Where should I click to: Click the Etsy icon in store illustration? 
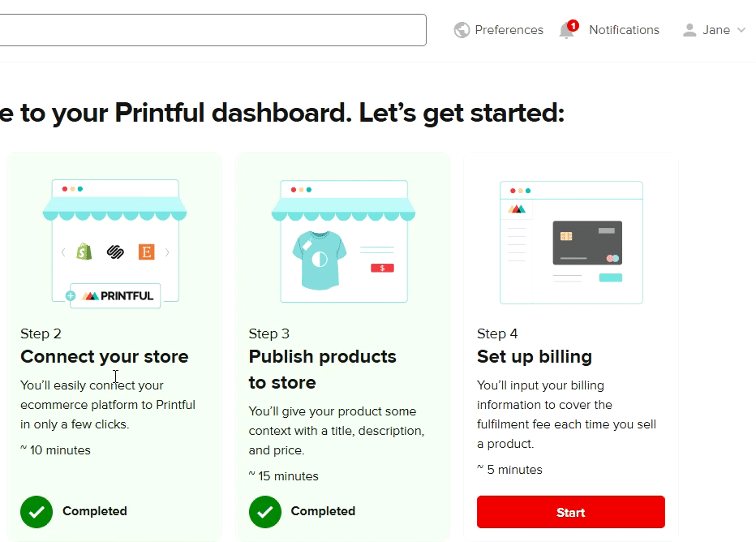(146, 252)
